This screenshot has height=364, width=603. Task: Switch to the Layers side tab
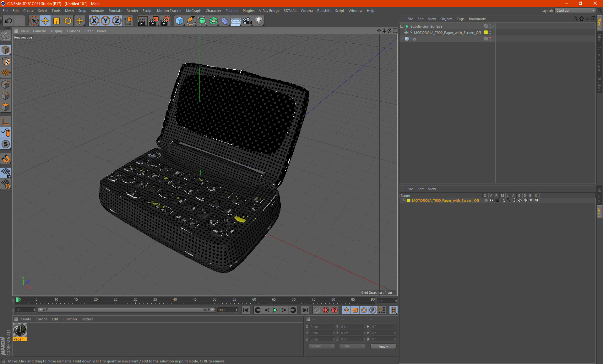pyautogui.click(x=599, y=212)
